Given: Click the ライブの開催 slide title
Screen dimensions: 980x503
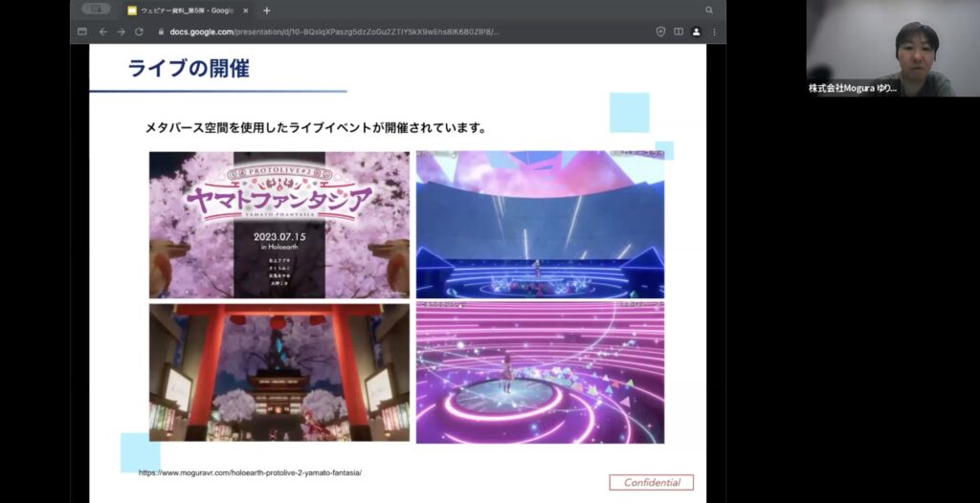Looking at the screenshot, I should (x=189, y=68).
